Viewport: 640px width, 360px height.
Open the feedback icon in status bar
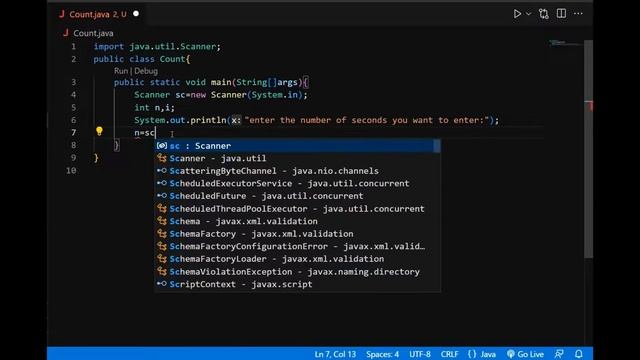tap(559, 354)
